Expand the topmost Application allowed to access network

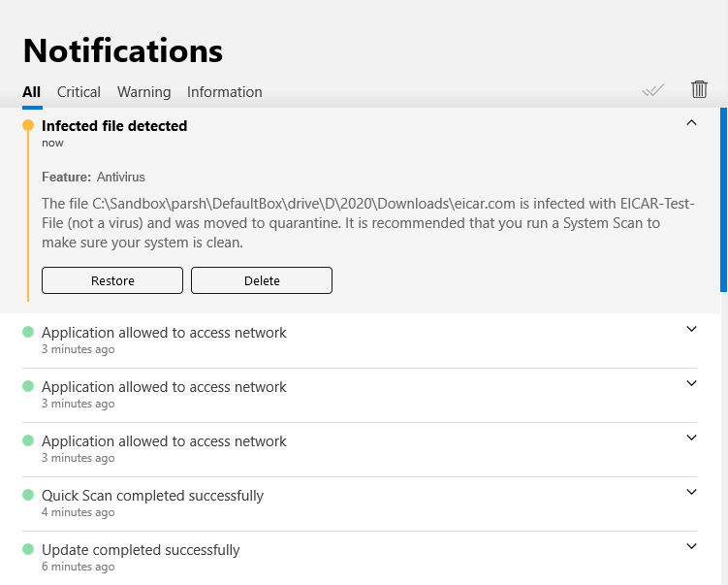coord(691,329)
